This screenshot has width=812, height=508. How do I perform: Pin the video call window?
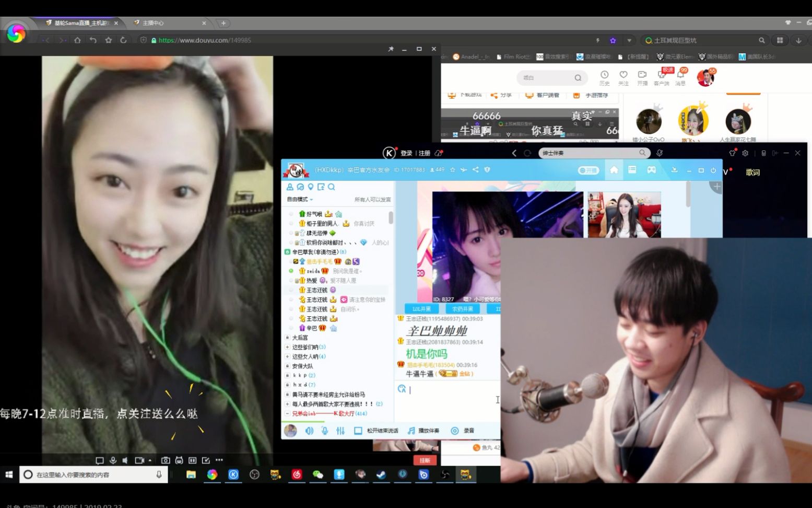391,49
